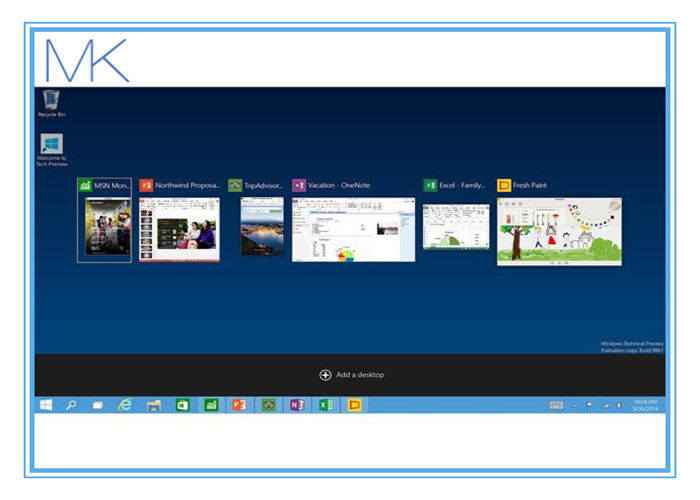This screenshot has width=700, height=500.
Task: Select the TripAdvisor window thumbnail
Action: 262,226
